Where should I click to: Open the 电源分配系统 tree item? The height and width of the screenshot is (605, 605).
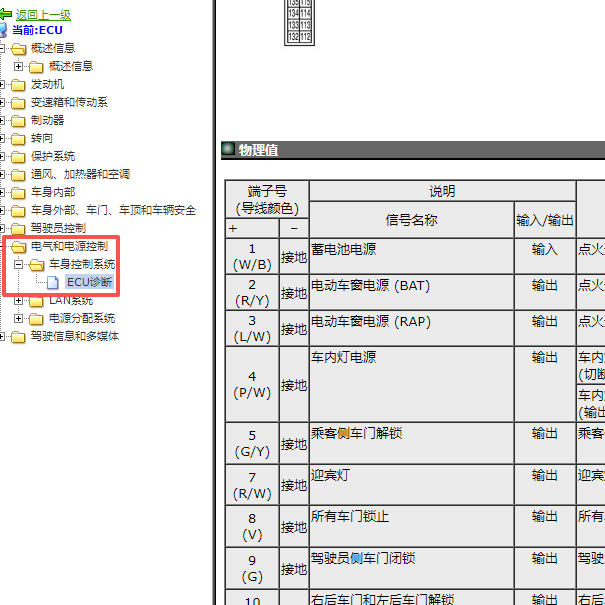pyautogui.click(x=82, y=318)
